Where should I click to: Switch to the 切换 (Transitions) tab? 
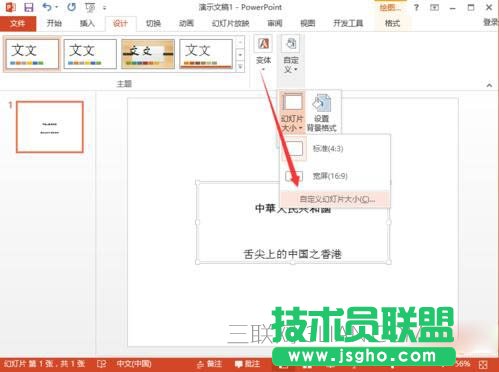click(x=153, y=23)
